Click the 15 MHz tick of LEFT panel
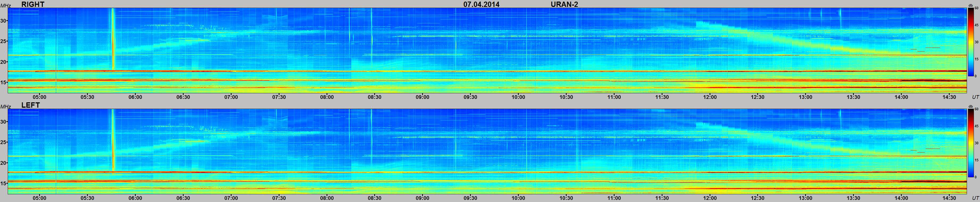The height and width of the screenshot is (202, 980). [x=4, y=183]
